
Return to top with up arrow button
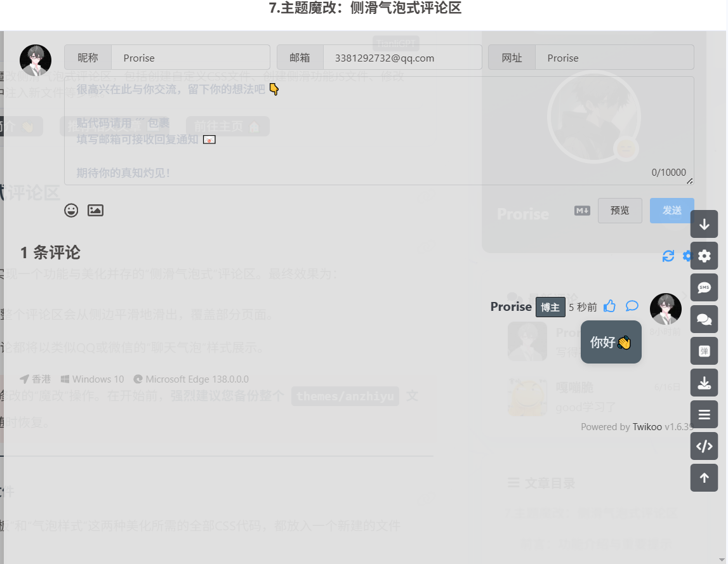click(704, 478)
